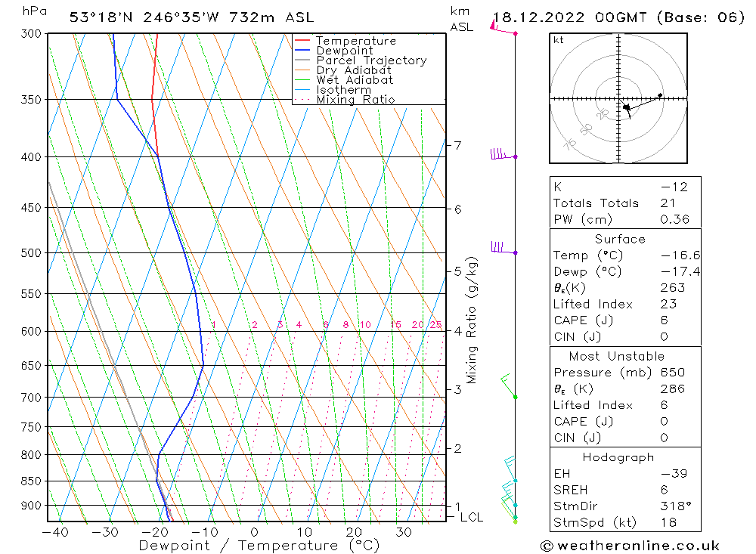Image resolution: width=756 pixels, height=554 pixels.
Task: Click the EH value '-39'
Action: (x=674, y=473)
